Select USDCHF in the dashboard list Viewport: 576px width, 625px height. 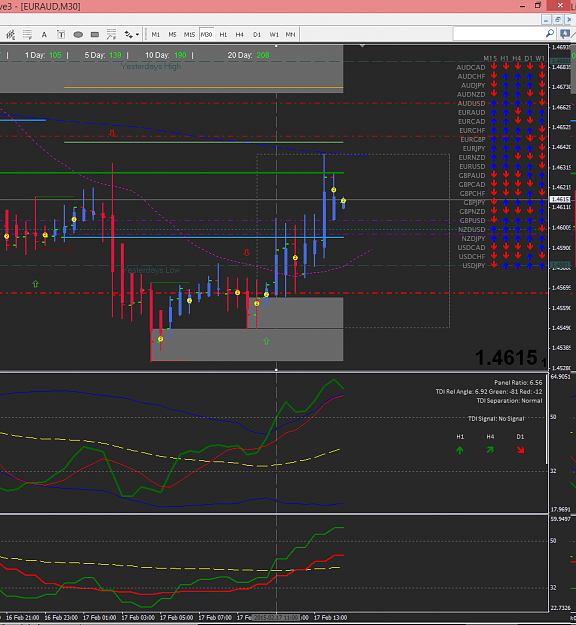[472, 257]
